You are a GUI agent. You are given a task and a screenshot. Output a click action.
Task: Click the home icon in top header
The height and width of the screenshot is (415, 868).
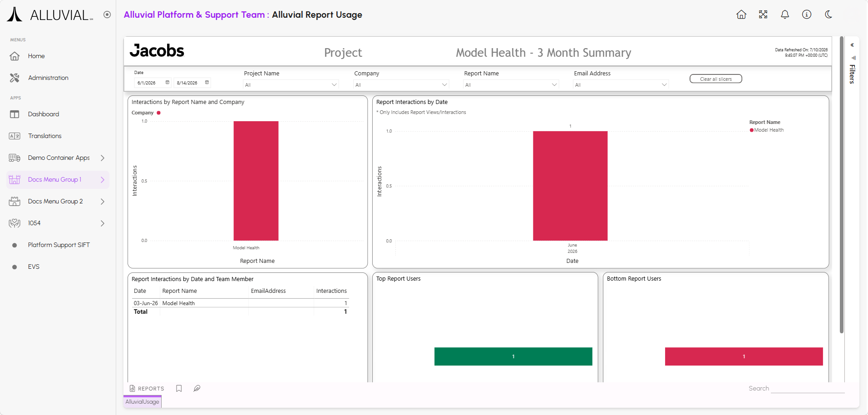coord(741,15)
